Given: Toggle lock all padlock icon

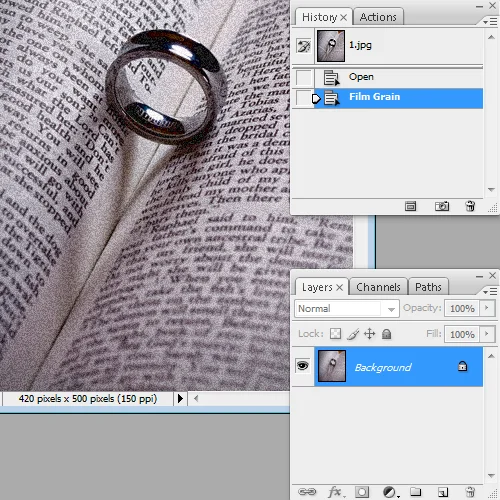Looking at the screenshot, I should pyautogui.click(x=386, y=334).
